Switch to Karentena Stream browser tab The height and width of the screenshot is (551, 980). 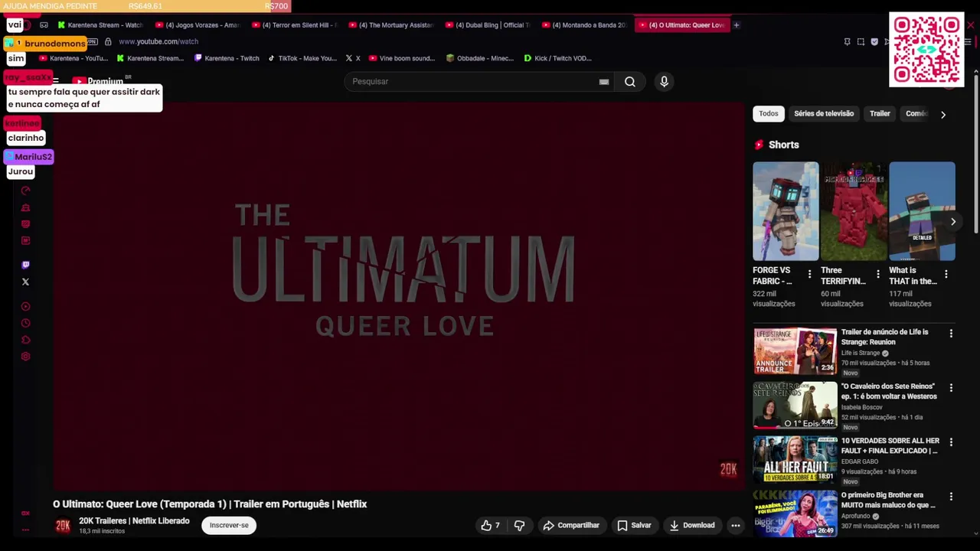[x=101, y=24]
